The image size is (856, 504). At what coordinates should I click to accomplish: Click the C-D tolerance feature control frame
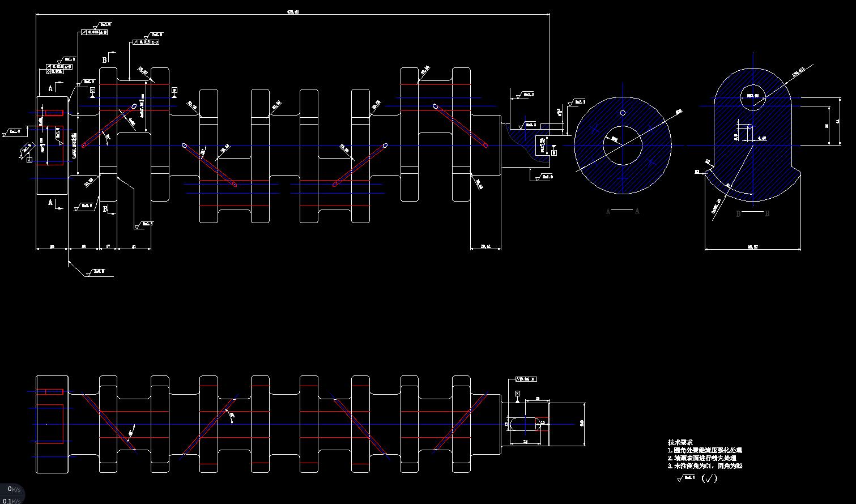tap(146, 42)
